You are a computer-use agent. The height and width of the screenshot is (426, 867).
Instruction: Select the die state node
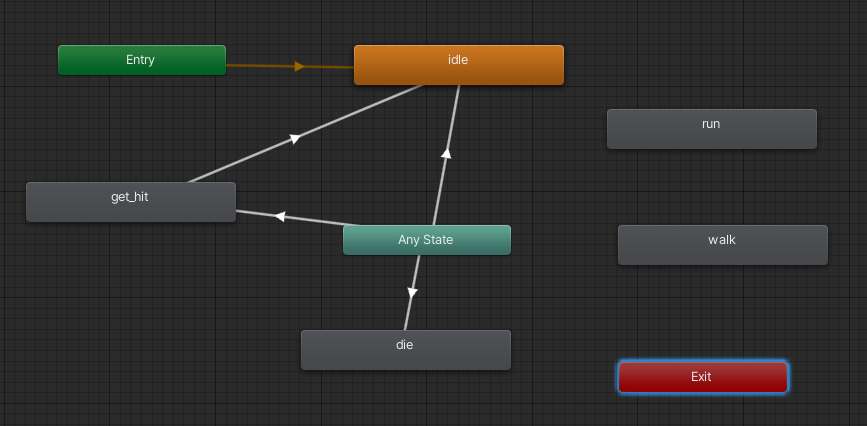[x=405, y=350]
